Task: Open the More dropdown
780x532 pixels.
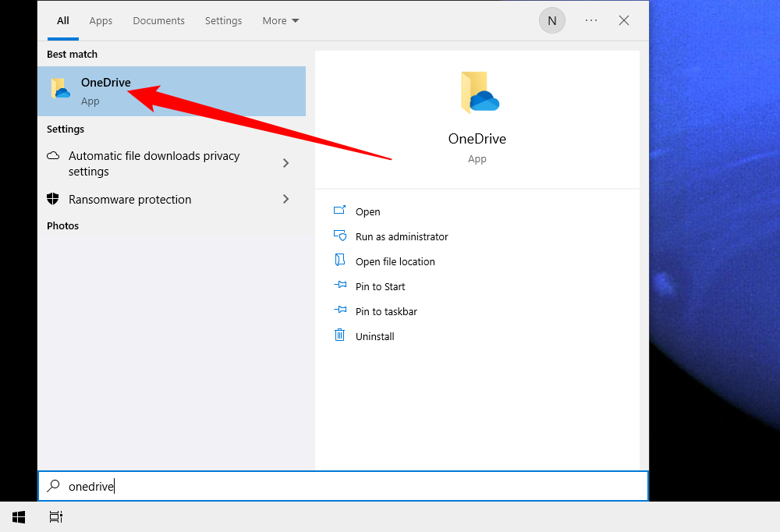Action: click(280, 20)
